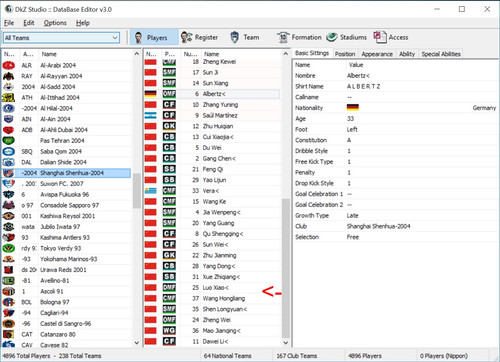Open the Players section icon
500x362 pixels.
[139, 38]
